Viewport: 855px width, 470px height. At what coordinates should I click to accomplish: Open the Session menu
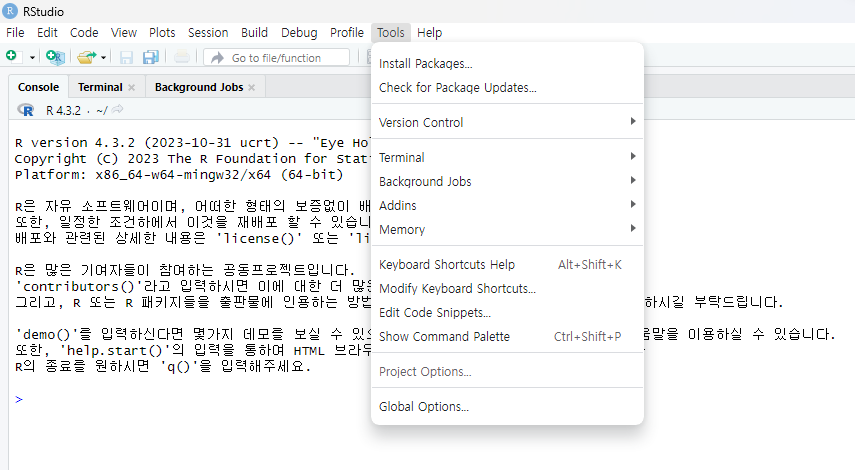208,33
